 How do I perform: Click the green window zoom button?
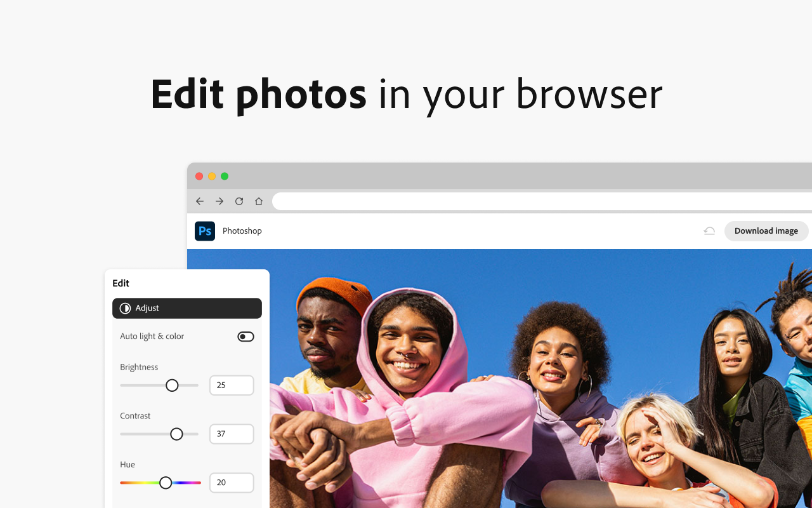point(225,176)
